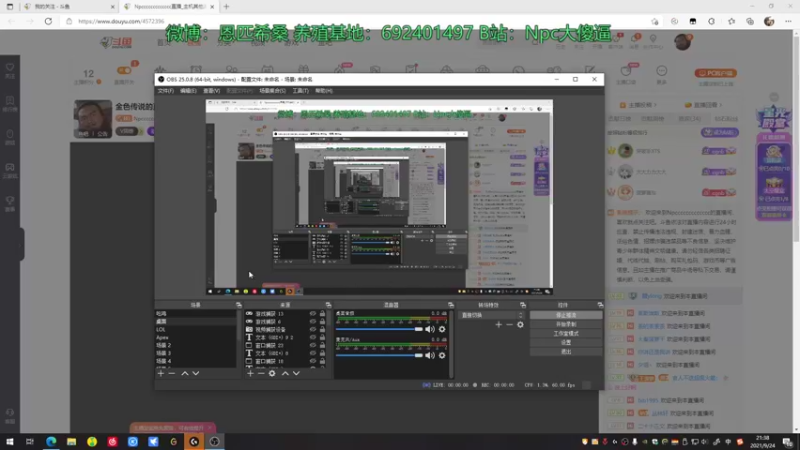Remove selected scene with minus button
Image resolution: width=800 pixels, height=450 pixels.
172,373
